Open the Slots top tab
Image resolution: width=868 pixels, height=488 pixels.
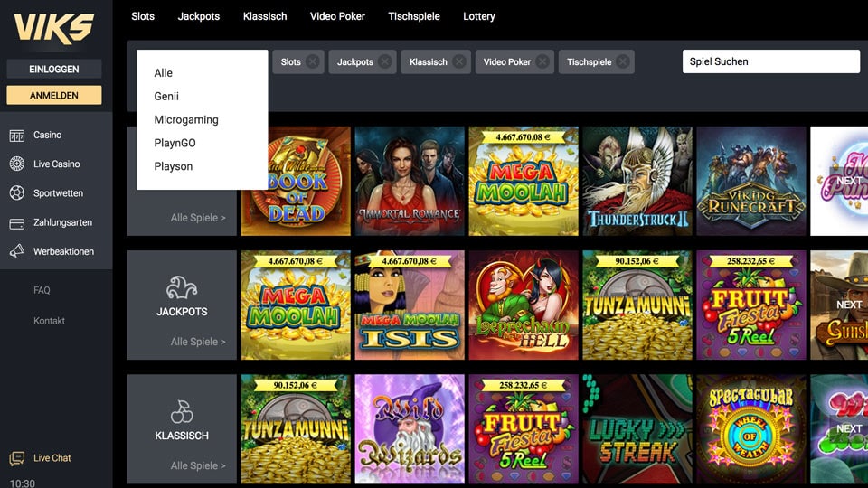143,16
